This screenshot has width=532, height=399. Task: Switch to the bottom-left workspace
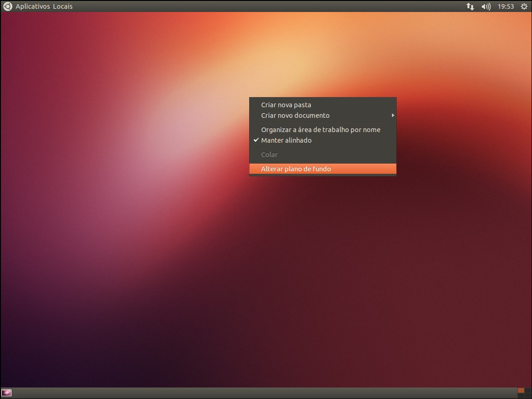(521, 395)
